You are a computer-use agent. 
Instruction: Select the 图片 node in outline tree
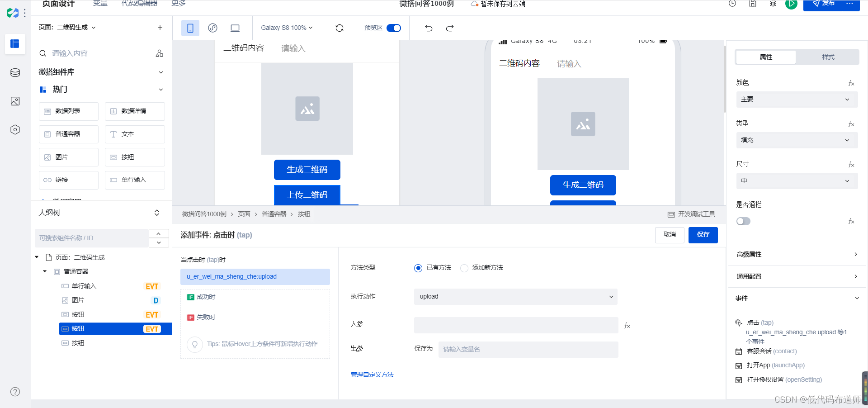point(78,300)
